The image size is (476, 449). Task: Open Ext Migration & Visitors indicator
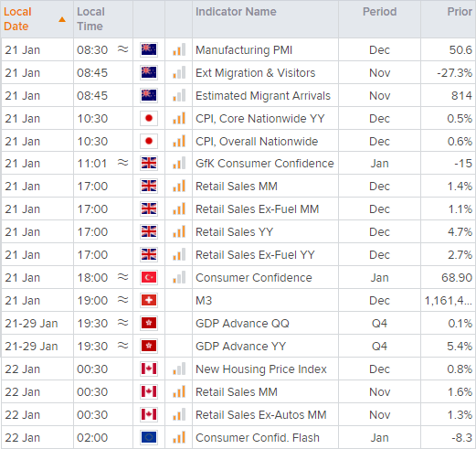click(x=256, y=73)
